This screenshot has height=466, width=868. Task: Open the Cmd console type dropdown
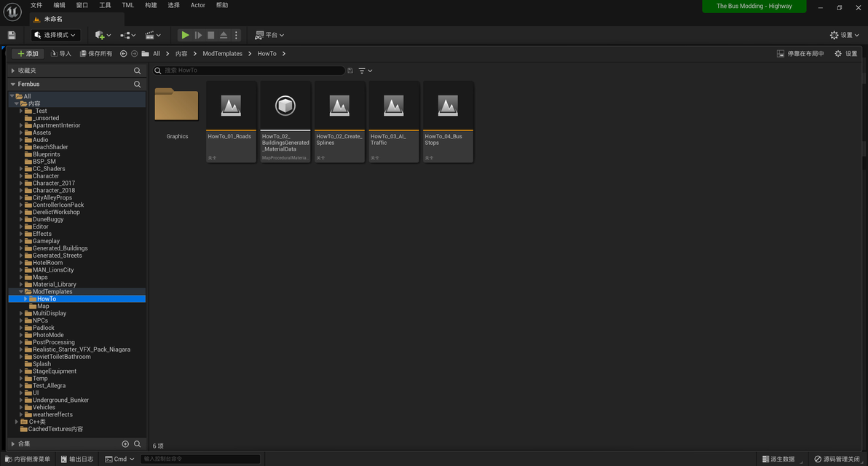point(119,459)
